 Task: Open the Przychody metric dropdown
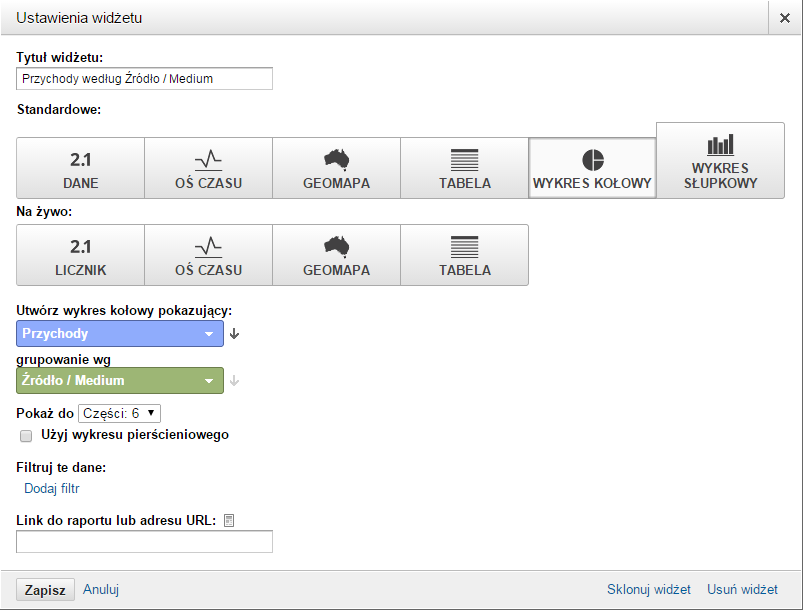click(x=120, y=333)
